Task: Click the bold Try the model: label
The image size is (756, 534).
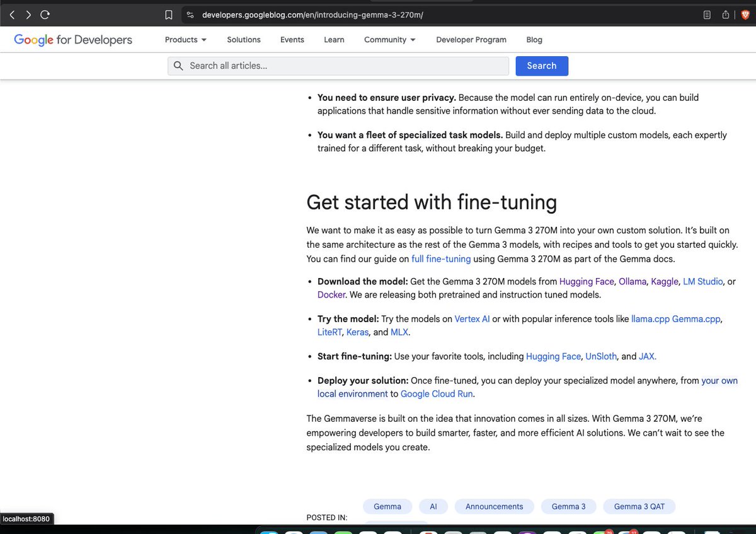Action: click(348, 319)
